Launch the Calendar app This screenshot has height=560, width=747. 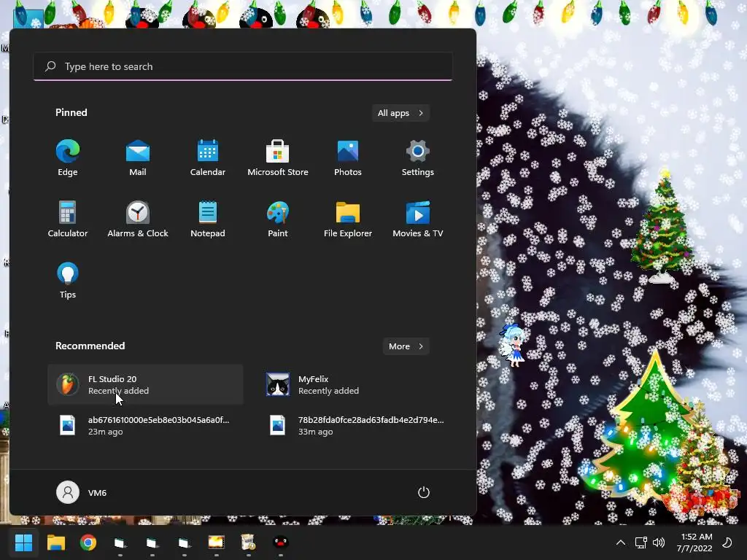(208, 158)
